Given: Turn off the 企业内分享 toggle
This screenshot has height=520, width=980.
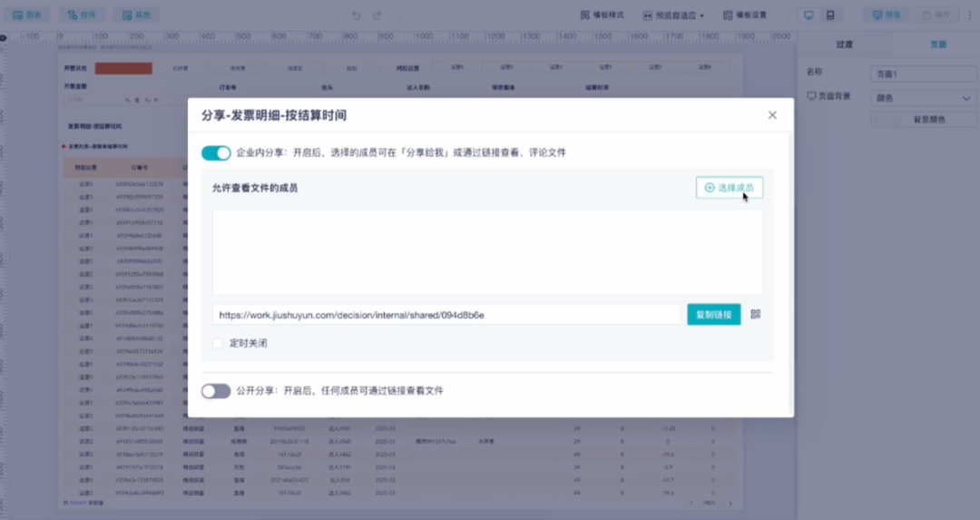Looking at the screenshot, I should point(216,152).
